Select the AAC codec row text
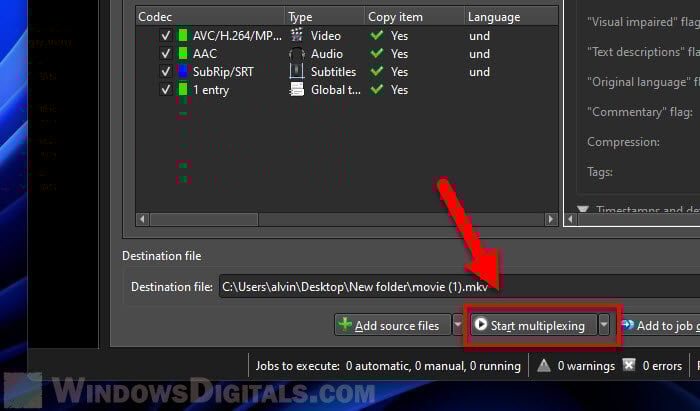The image size is (700, 411). tap(204, 54)
